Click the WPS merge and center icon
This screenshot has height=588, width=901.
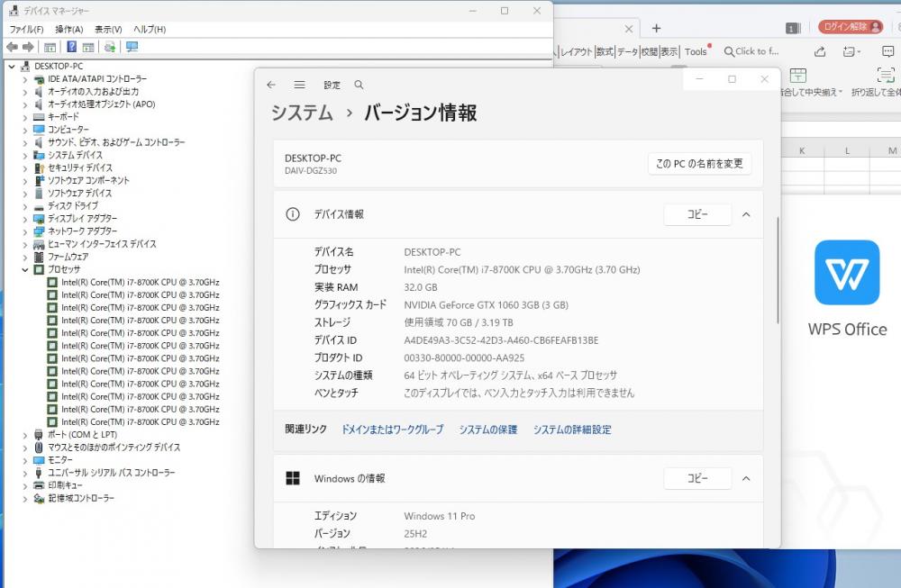(798, 76)
